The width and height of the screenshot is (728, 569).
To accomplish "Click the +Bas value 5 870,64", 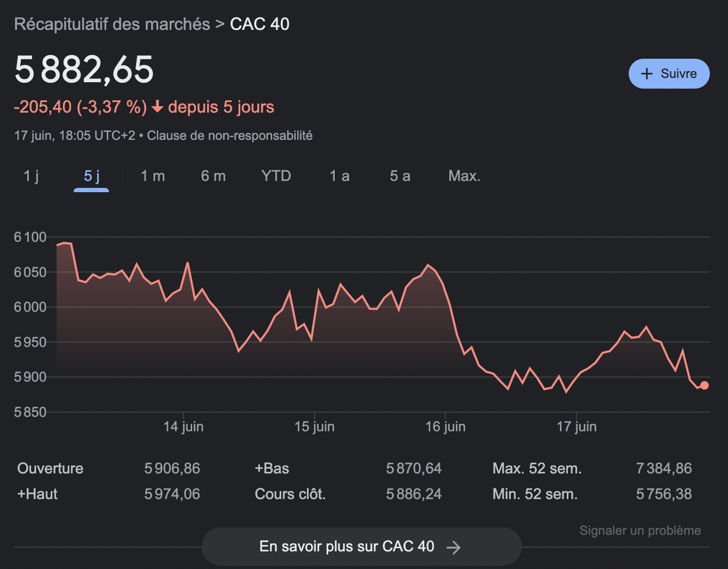I will pyautogui.click(x=414, y=469).
